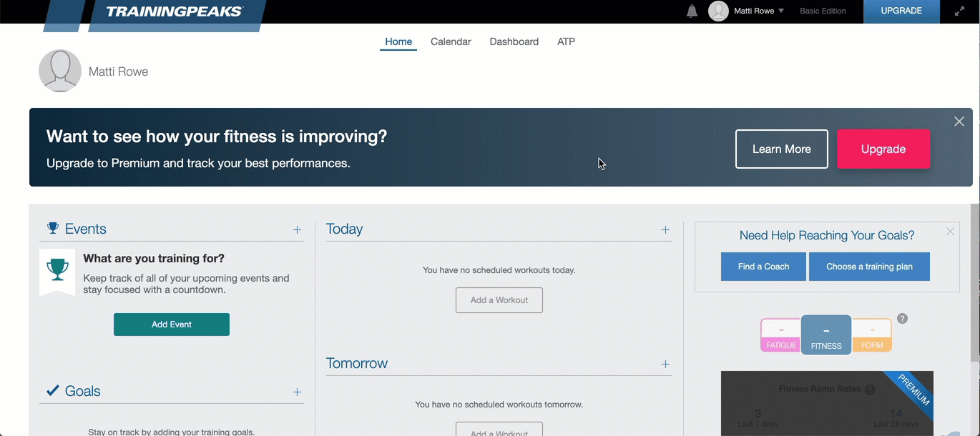Screen dimensions: 980x436
Task: Click plus icon beside Today
Action: [x=665, y=229]
